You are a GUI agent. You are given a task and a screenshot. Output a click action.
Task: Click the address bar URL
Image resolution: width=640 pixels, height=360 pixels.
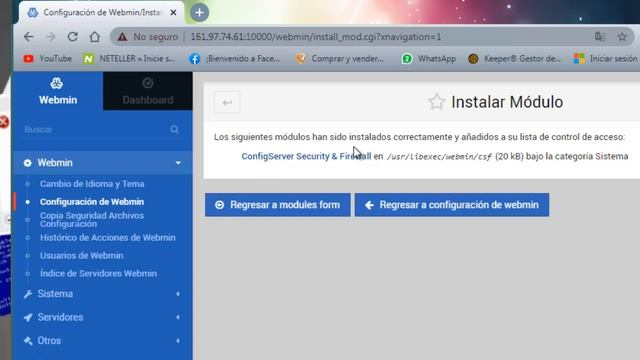316,37
